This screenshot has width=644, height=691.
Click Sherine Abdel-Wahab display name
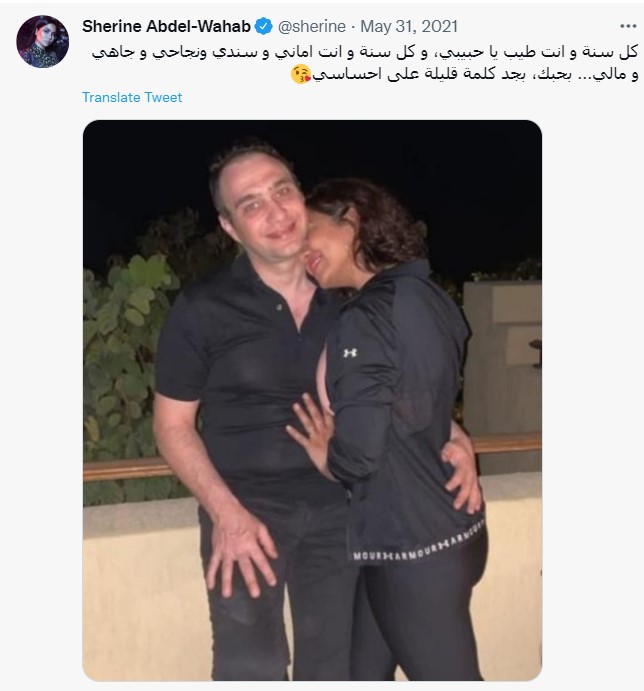(x=166, y=26)
